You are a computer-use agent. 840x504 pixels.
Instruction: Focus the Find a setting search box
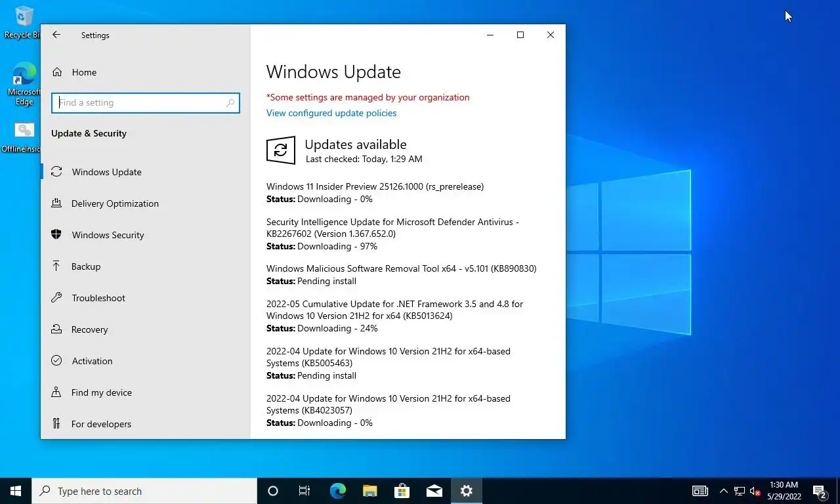[x=145, y=102]
